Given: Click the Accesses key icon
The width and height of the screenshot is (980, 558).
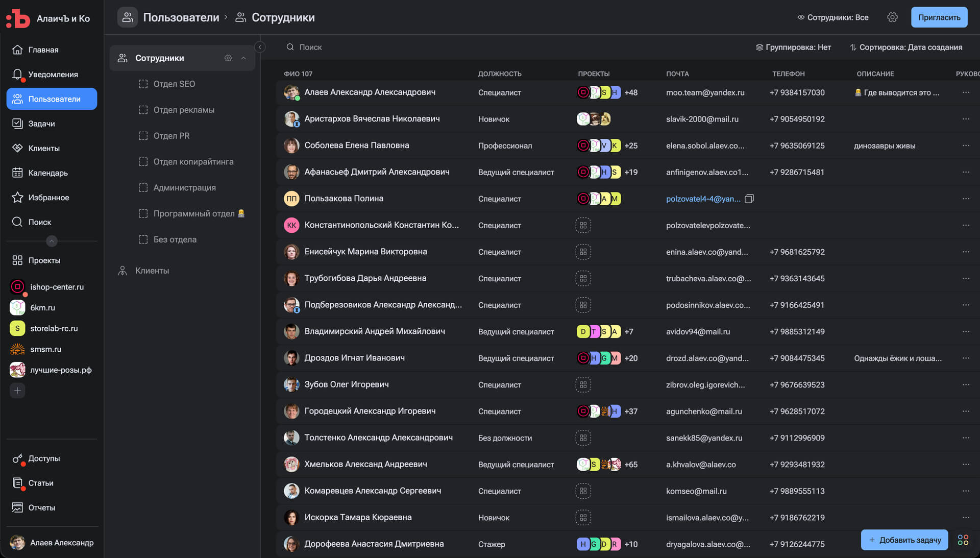Looking at the screenshot, I should [17, 458].
